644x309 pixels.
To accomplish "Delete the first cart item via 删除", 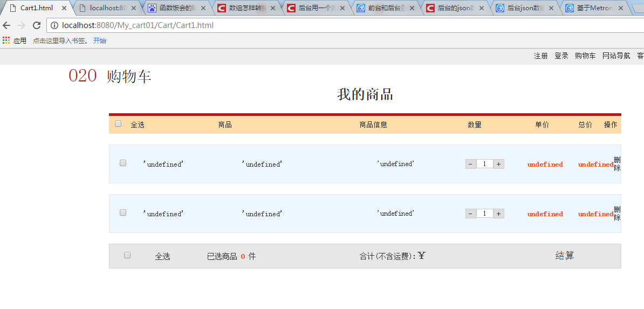I will click(x=618, y=164).
